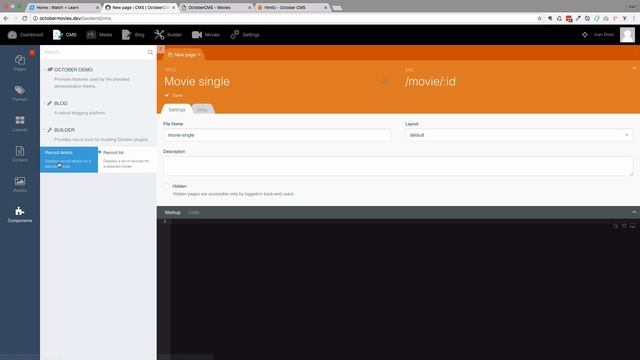Switch to the October CMS fourth browser tab
The image size is (640, 360).
(x=292, y=7)
